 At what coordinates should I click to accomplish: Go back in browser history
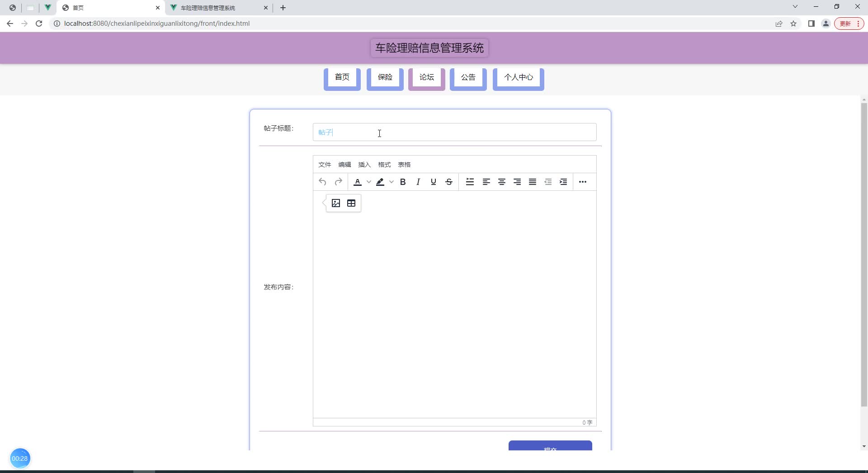[x=10, y=24]
